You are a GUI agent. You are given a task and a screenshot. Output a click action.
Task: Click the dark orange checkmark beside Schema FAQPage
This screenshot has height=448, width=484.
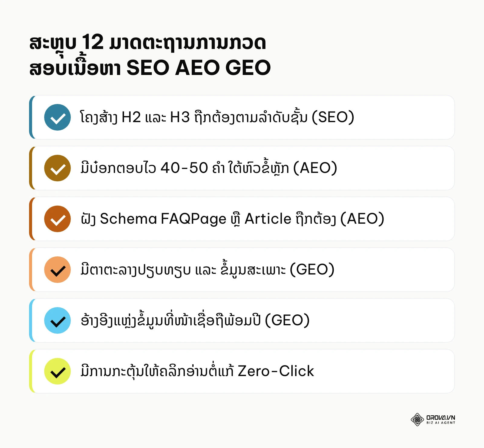57,219
